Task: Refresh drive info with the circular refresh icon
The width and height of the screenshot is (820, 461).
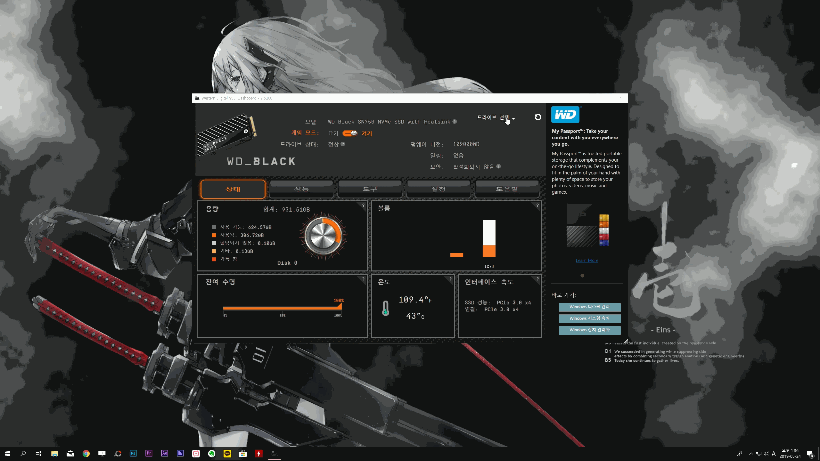Action: coord(538,117)
